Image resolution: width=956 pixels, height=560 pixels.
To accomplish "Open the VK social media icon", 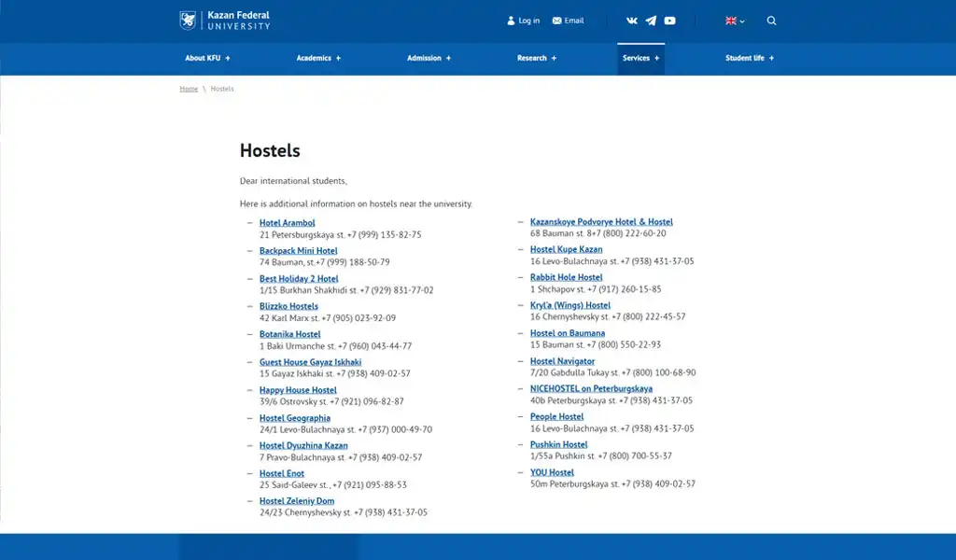I will (x=632, y=21).
